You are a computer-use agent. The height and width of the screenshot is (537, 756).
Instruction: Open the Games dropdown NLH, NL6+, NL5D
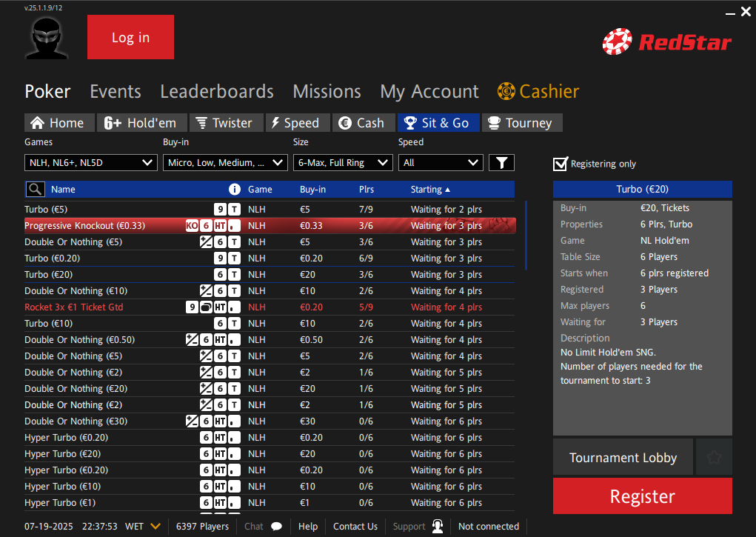pyautogui.click(x=90, y=163)
